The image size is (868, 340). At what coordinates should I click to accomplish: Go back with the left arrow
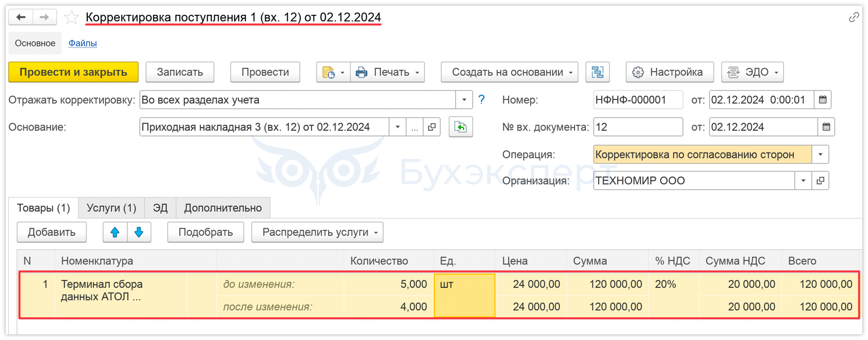[21, 18]
